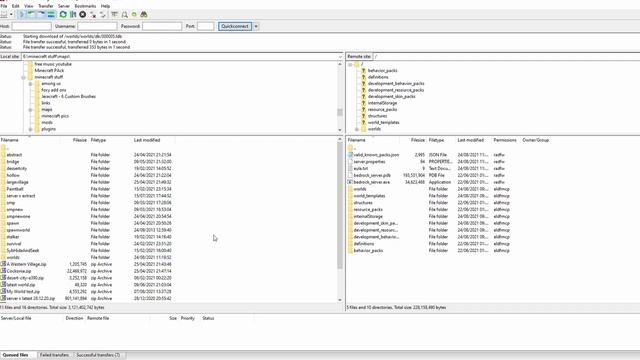Image resolution: width=640 pixels, height=360 pixels.
Task: Open the File menu
Action: [4, 6]
